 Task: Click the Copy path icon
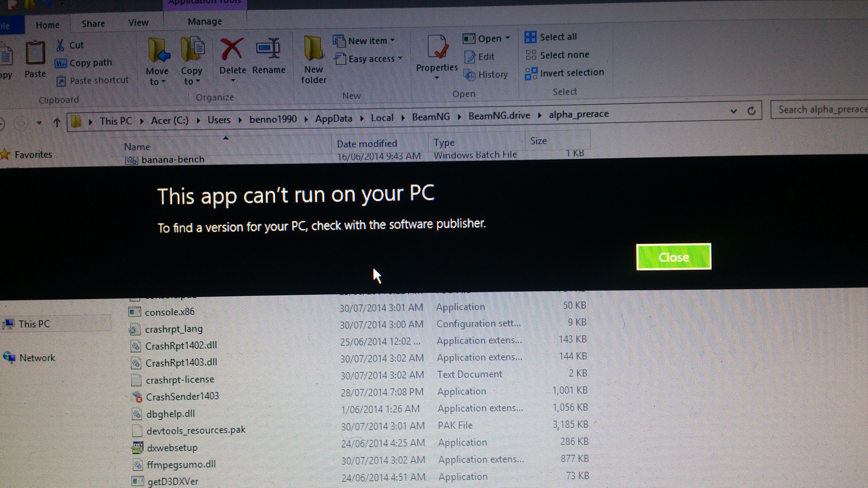pyautogui.click(x=61, y=63)
